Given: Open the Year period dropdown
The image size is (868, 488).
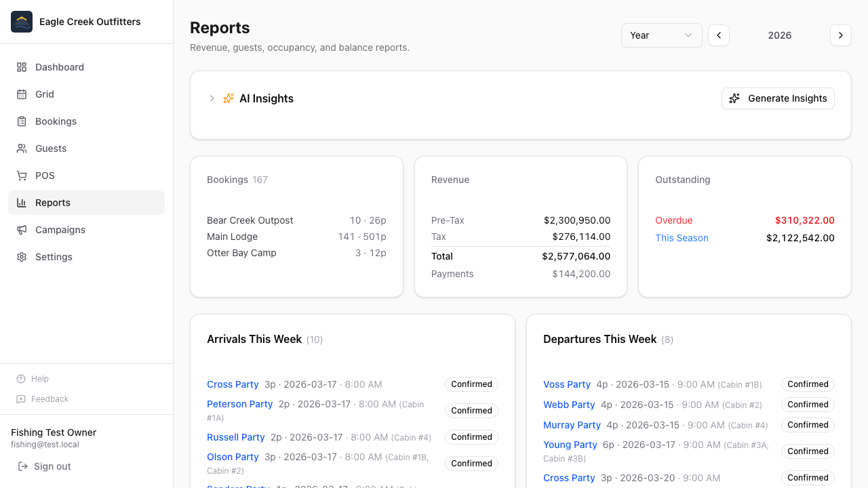Looking at the screenshot, I should click(661, 35).
